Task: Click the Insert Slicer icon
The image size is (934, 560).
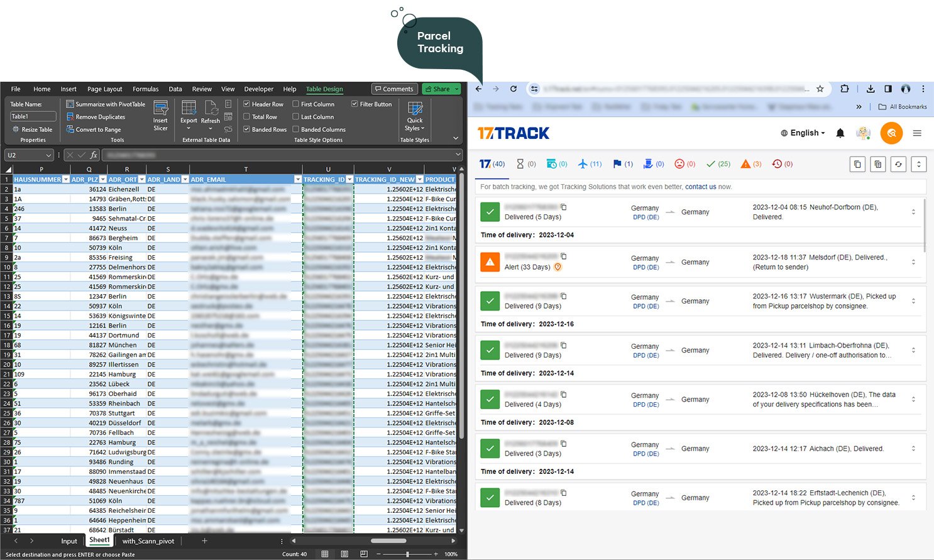Action: click(x=160, y=109)
